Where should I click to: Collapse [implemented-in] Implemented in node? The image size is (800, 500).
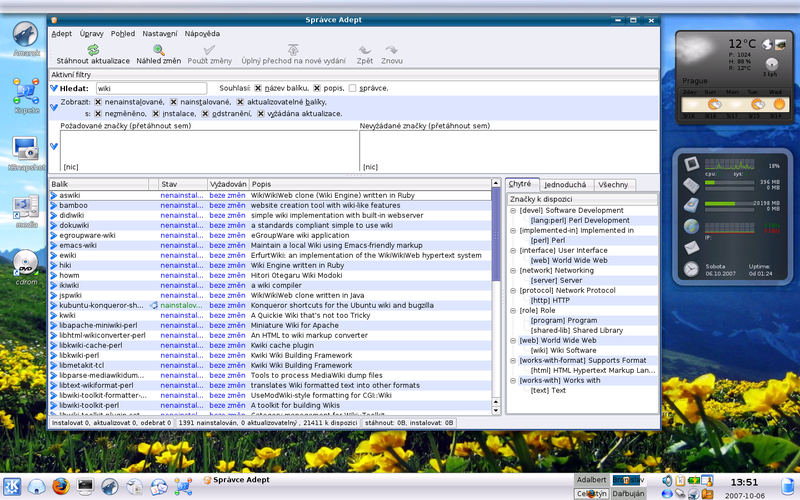[x=513, y=230]
